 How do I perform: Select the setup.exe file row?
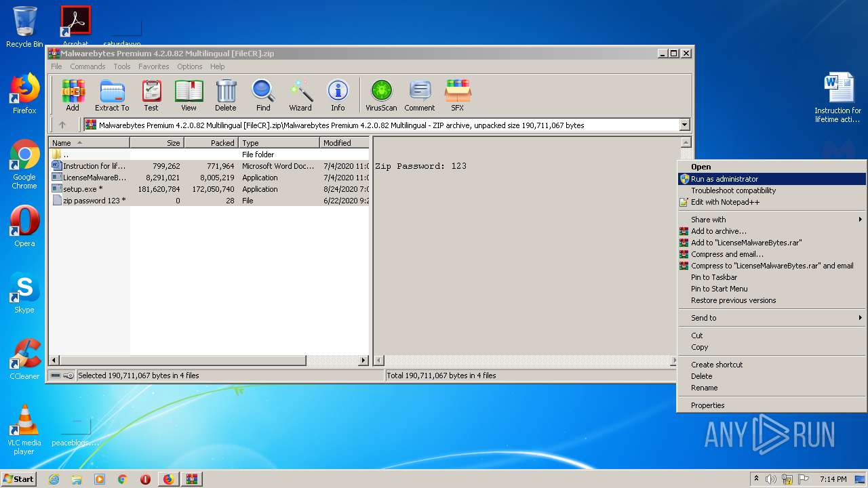click(210, 189)
